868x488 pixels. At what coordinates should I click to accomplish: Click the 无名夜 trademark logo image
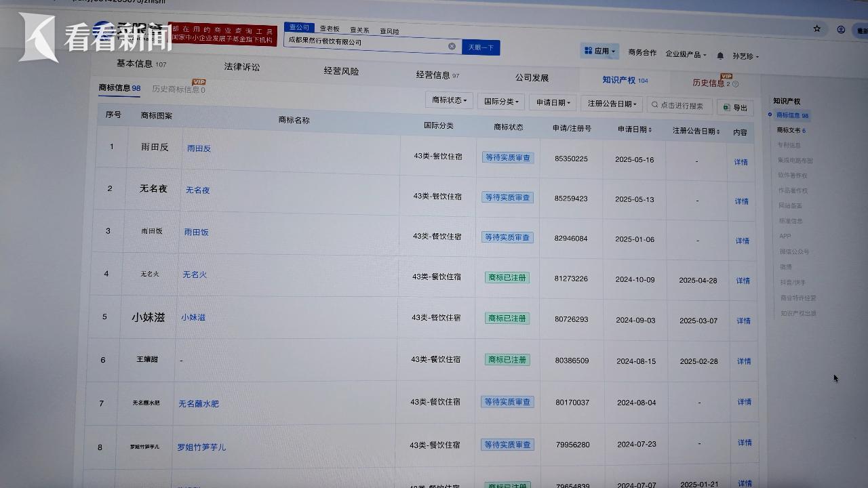point(153,188)
